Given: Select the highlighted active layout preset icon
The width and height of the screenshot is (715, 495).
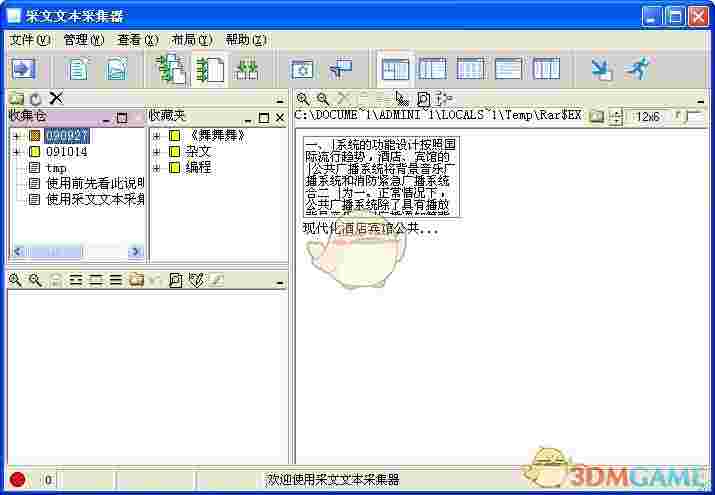Looking at the screenshot, I should [x=395, y=69].
